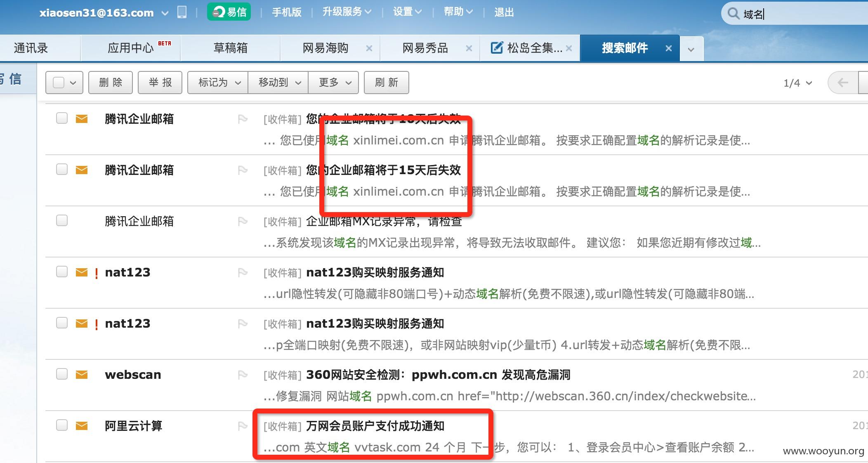Flag the second nat123 email
868x463 pixels.
click(243, 324)
